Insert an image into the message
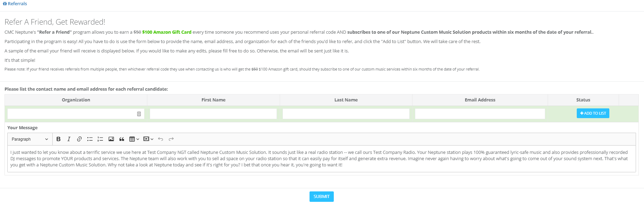Image resolution: width=644 pixels, height=206 pixels. point(111,139)
